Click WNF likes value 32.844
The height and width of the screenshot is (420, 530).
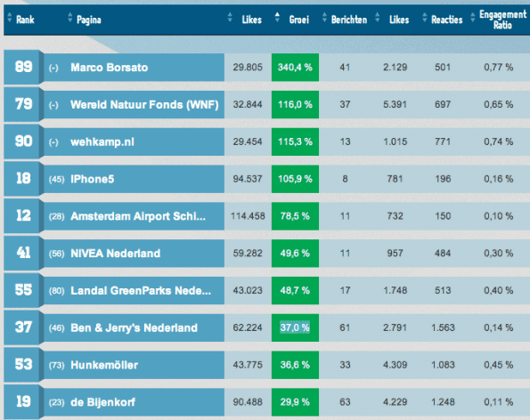[x=248, y=104]
